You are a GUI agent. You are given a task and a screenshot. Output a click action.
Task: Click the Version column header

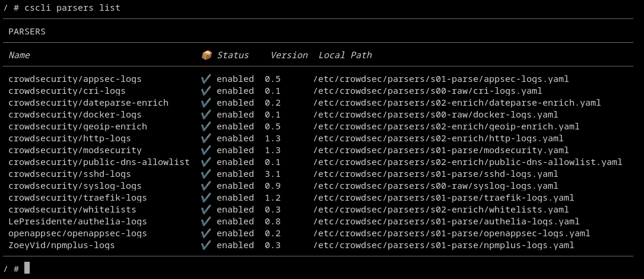coord(289,55)
